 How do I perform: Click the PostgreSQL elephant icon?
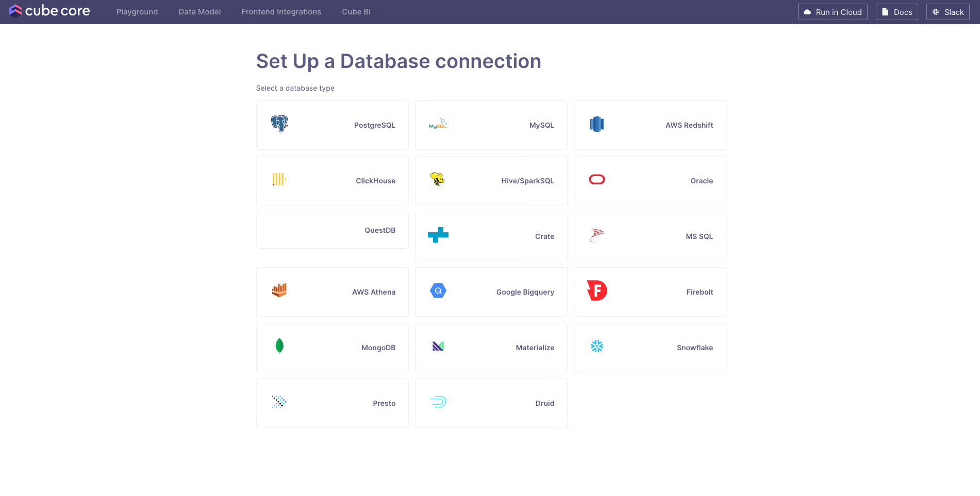[279, 124]
